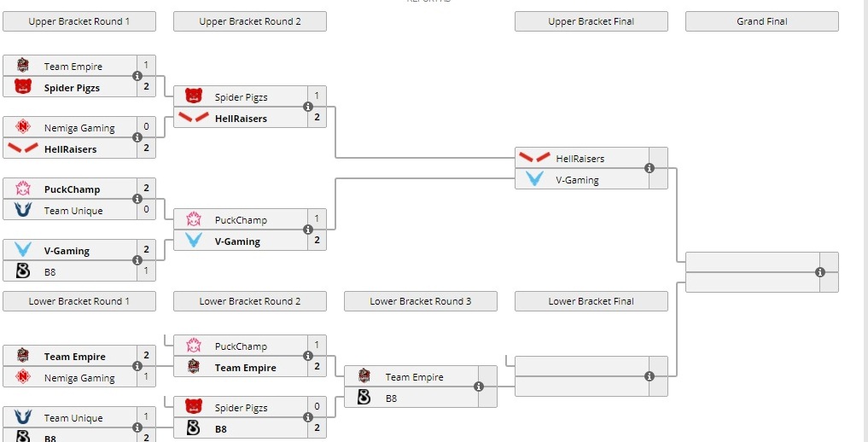Click the Lower Bracket Round 3 header
The height and width of the screenshot is (442, 868).
tap(421, 301)
